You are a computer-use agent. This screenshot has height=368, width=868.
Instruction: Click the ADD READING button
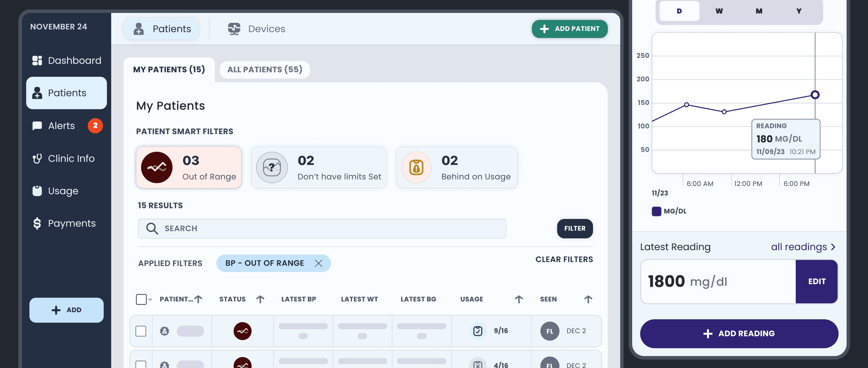739,334
